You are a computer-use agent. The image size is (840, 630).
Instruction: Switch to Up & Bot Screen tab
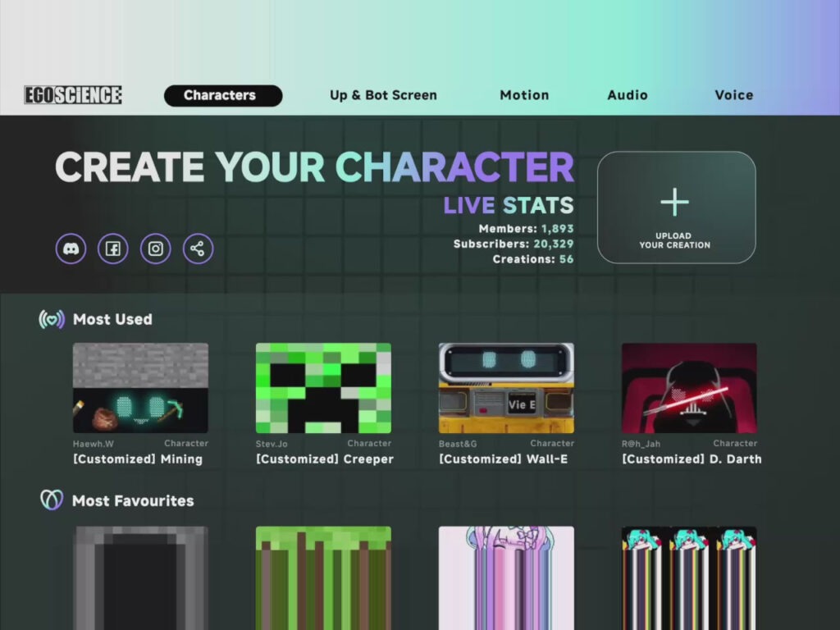(x=384, y=95)
